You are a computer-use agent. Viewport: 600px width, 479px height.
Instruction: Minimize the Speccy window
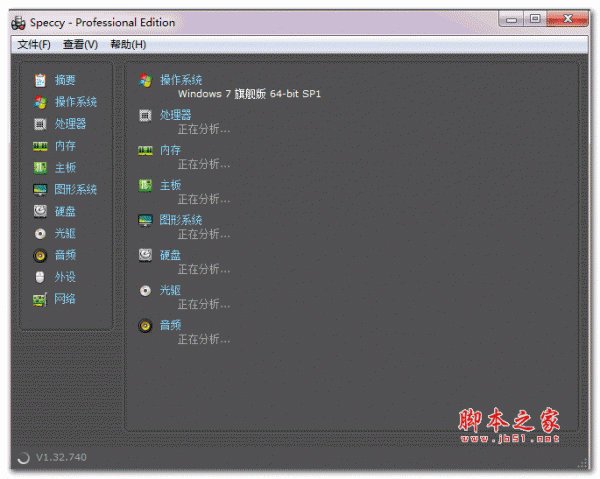[511, 19]
